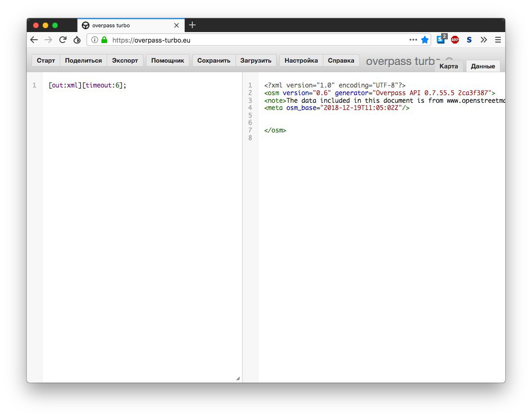The width and height of the screenshot is (532, 418).
Task: Click the flame icon beside reload
Action: (77, 40)
